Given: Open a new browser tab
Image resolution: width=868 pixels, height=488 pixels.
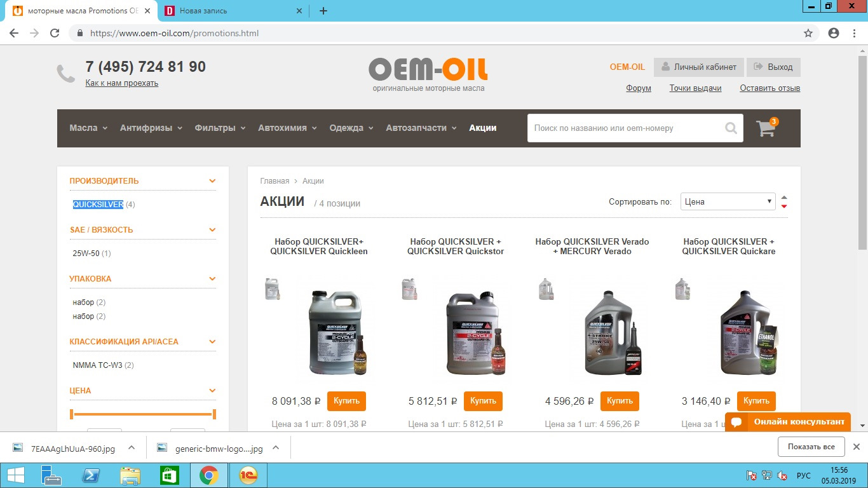Looking at the screenshot, I should click(x=323, y=11).
